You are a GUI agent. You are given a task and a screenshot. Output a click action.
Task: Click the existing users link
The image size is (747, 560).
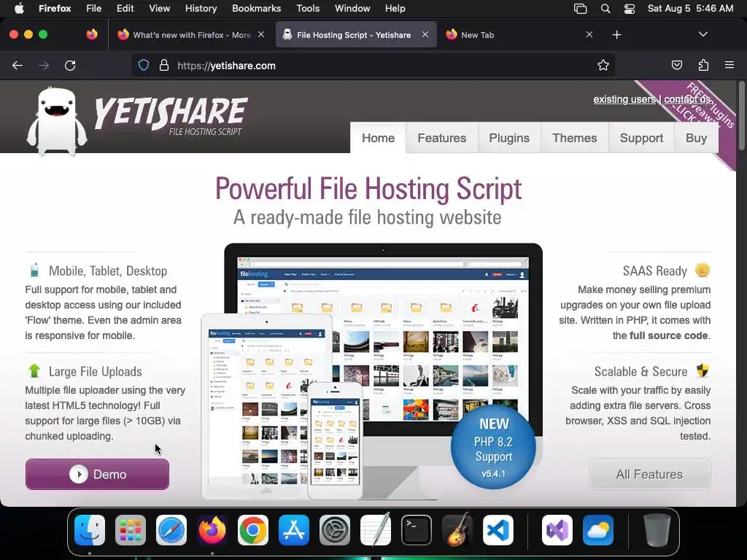[x=624, y=99]
